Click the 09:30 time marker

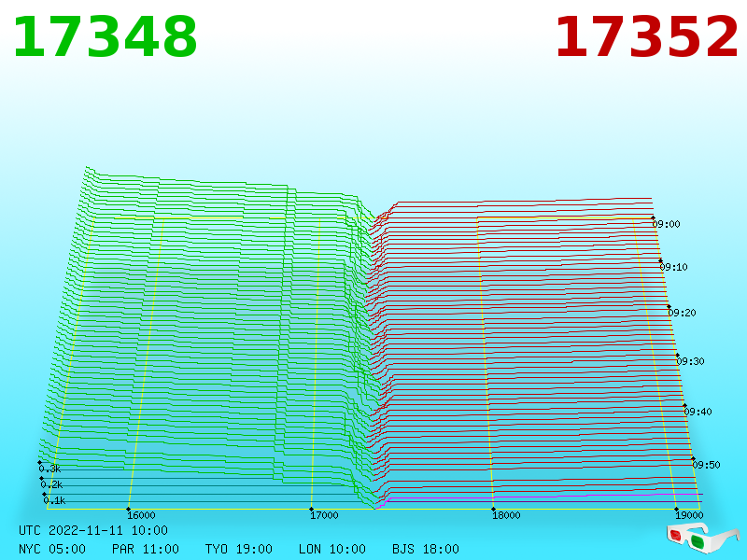[690, 361]
